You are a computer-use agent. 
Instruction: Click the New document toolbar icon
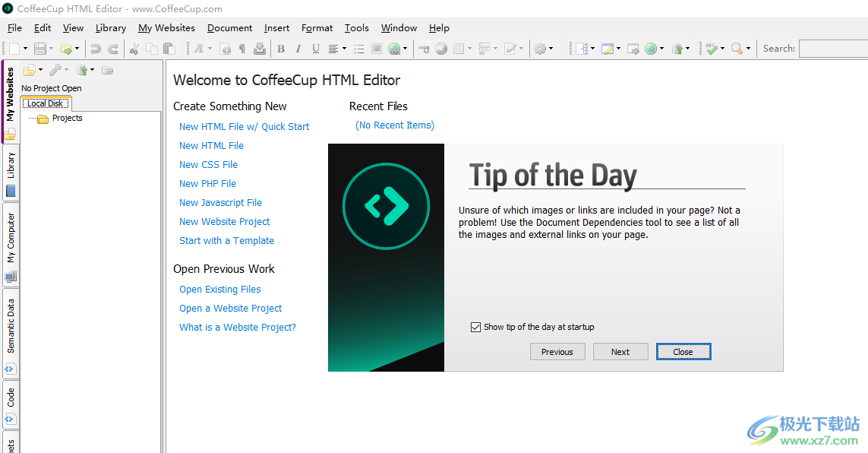click(x=14, y=49)
